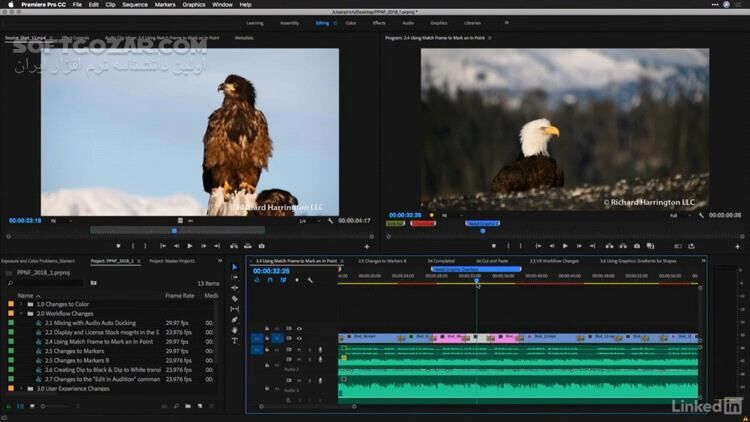Toggle lock on the upper video track

pos(267,329)
